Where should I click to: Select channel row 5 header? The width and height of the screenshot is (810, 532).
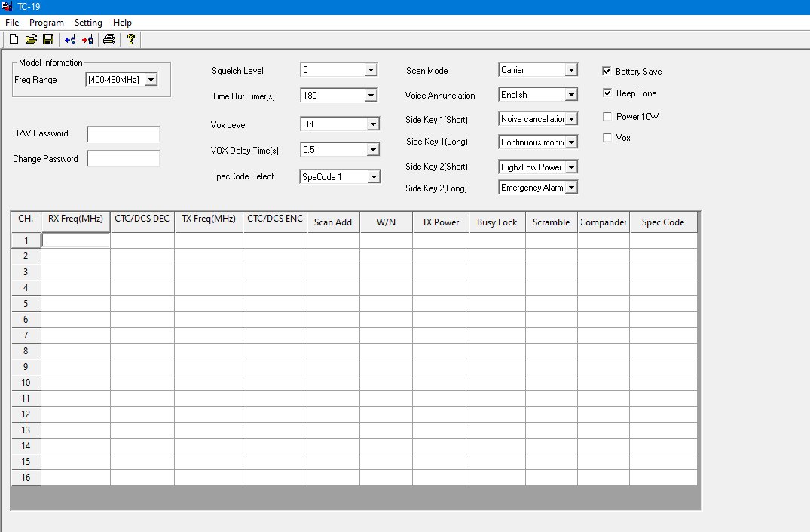click(26, 304)
